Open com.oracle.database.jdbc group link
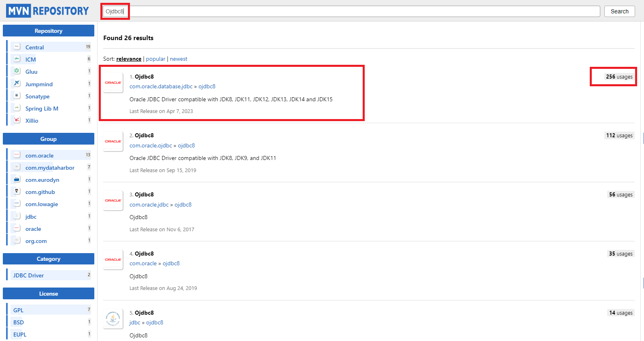Image resolution: width=644 pixels, height=341 pixels. tap(161, 86)
